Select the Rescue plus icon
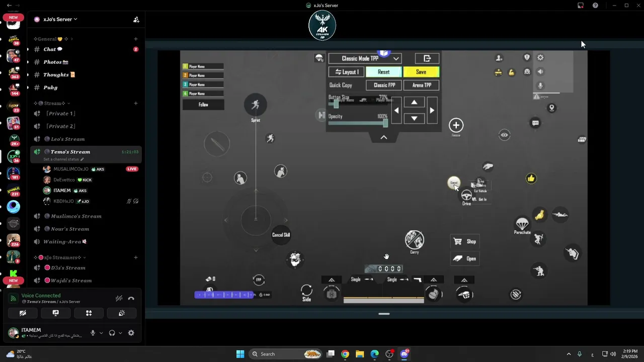Image resolution: width=644 pixels, height=362 pixels. (456, 125)
